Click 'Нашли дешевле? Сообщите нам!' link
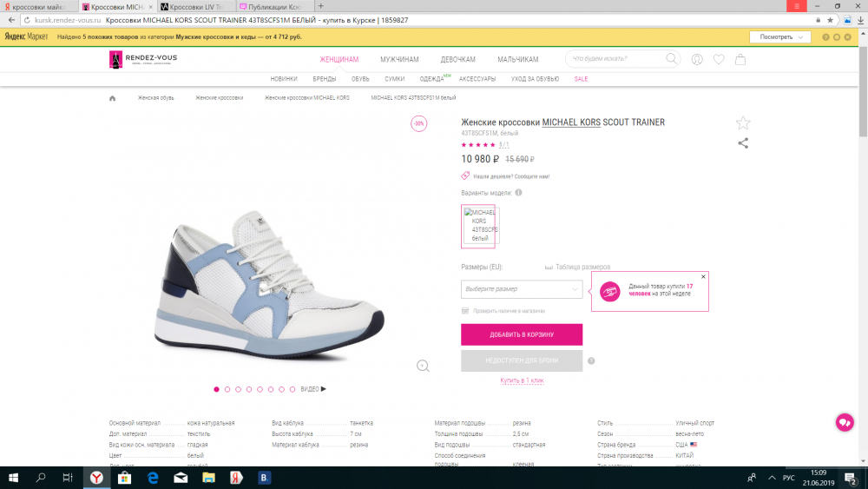The width and height of the screenshot is (868, 489). coord(511,176)
